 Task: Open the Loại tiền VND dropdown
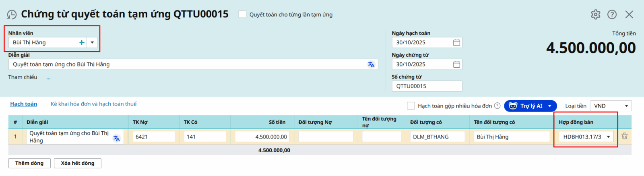point(610,106)
